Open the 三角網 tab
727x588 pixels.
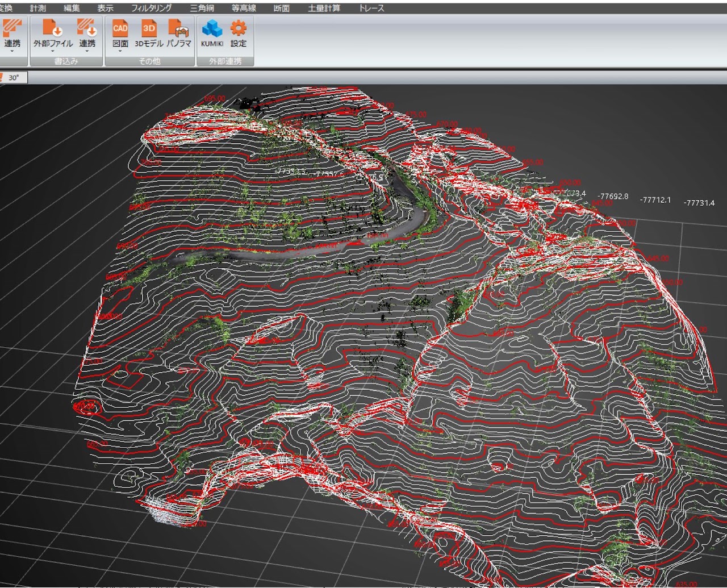pyautogui.click(x=202, y=8)
